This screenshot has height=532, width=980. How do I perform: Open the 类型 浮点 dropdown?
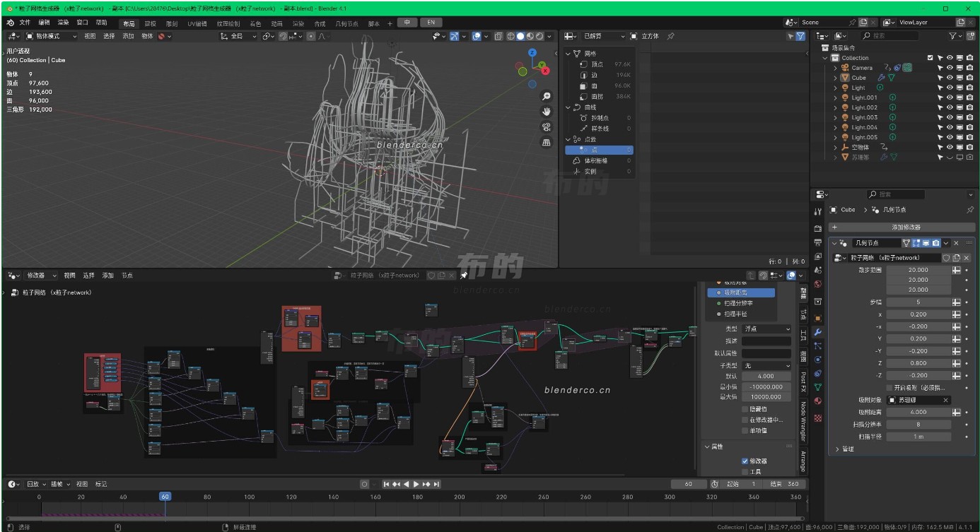766,329
